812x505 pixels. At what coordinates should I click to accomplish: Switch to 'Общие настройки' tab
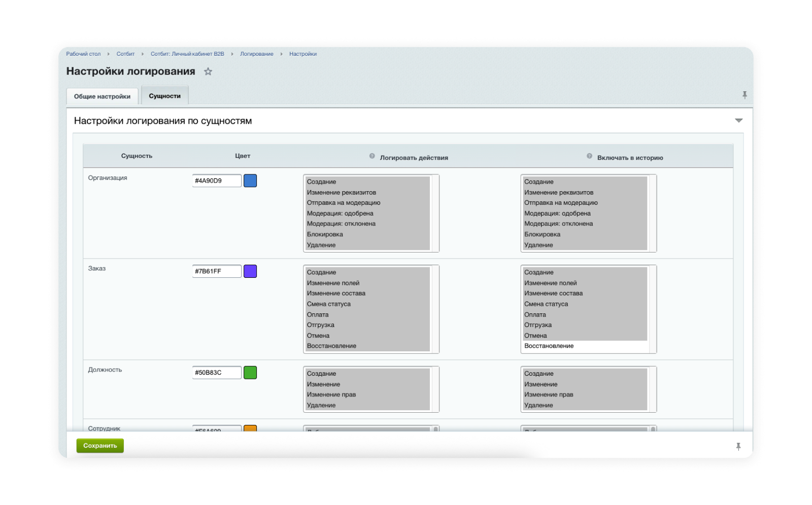pyautogui.click(x=102, y=96)
